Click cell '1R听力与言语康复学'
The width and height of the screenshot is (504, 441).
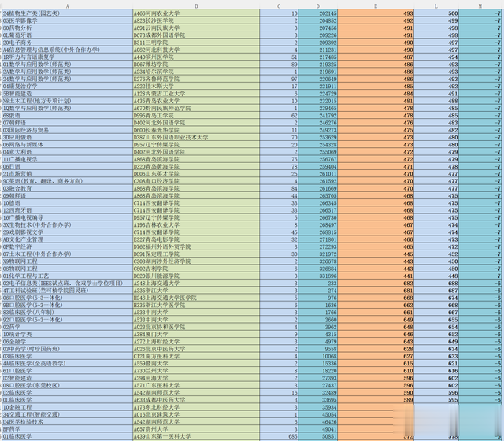point(67,57)
